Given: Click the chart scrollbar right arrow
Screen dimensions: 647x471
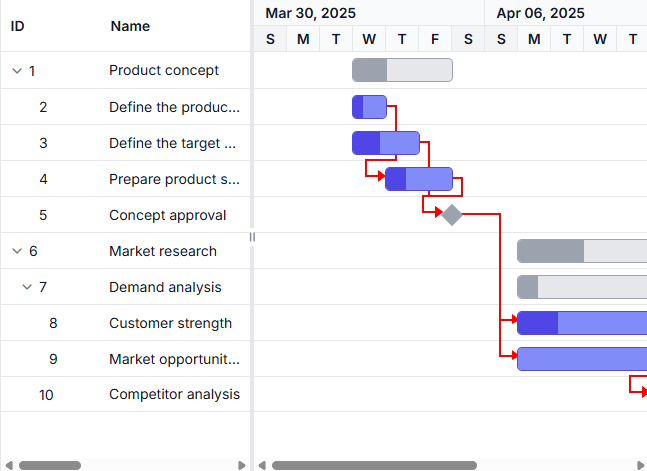Looking at the screenshot, I should coord(641,465).
